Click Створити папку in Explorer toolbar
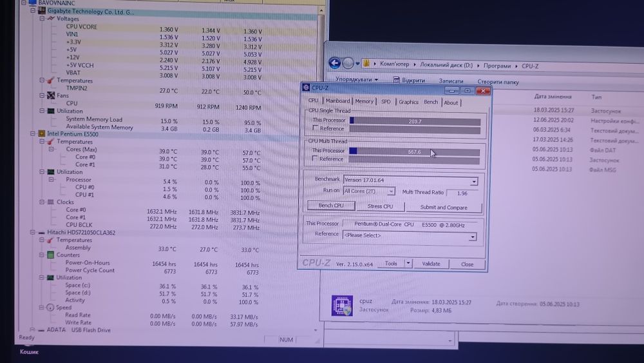The height and width of the screenshot is (363, 644). 498,82
